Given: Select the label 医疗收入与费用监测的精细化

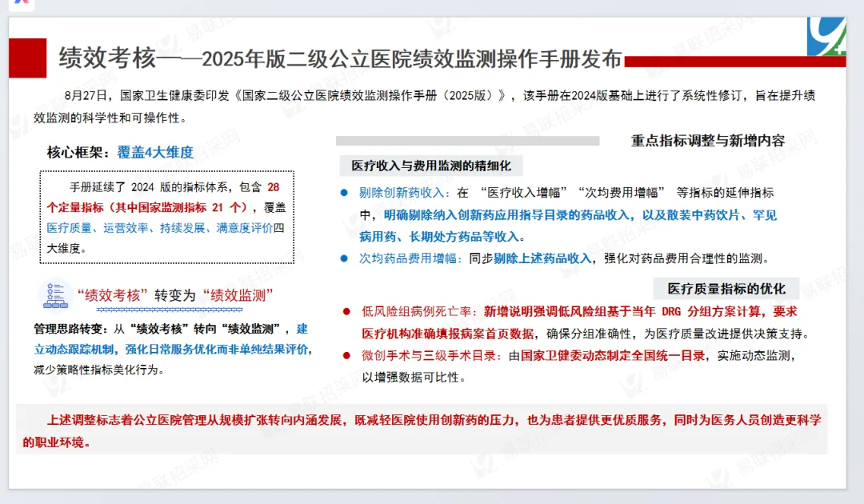Looking at the screenshot, I should tap(431, 166).
